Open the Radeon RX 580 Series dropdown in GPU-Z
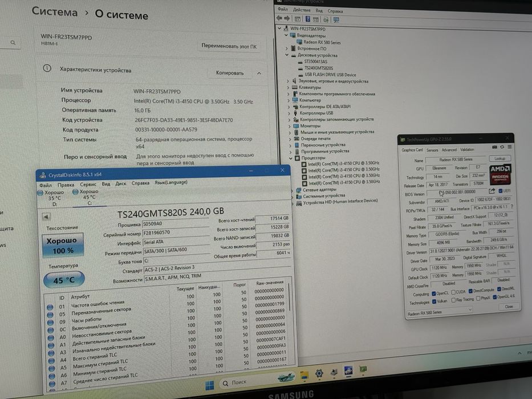532x399 pixels. click(x=440, y=312)
